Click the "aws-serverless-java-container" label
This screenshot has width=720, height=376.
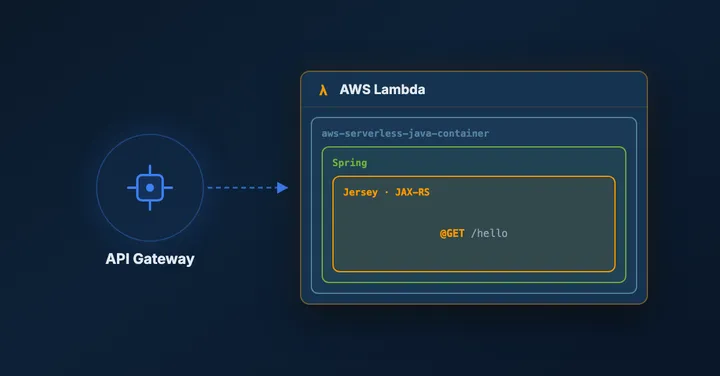point(405,134)
